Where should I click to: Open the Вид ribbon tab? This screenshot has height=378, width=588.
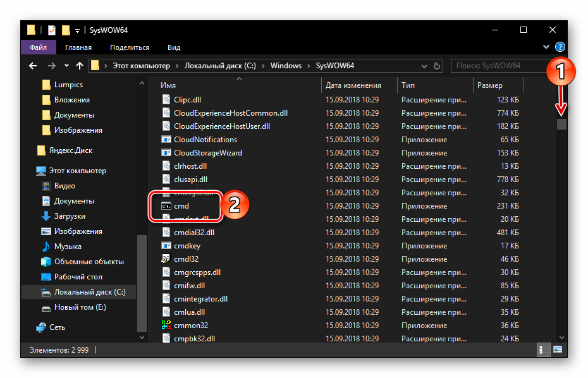pyautogui.click(x=174, y=47)
